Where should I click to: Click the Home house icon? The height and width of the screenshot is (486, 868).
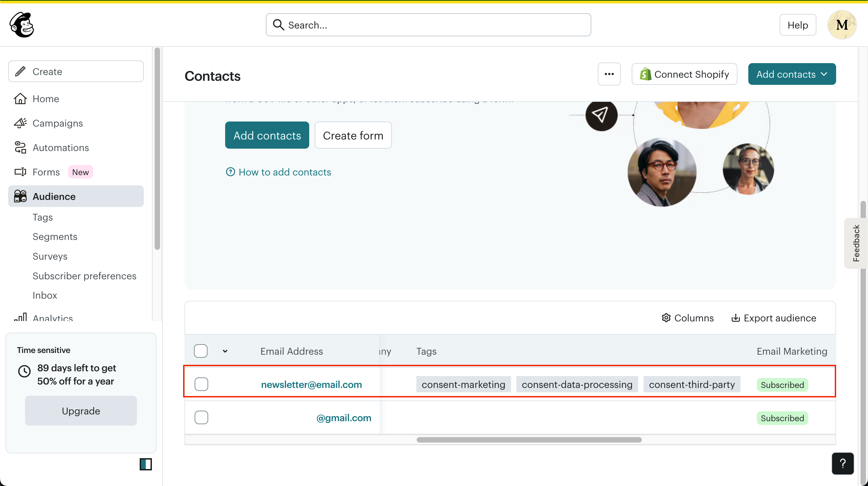(20, 99)
